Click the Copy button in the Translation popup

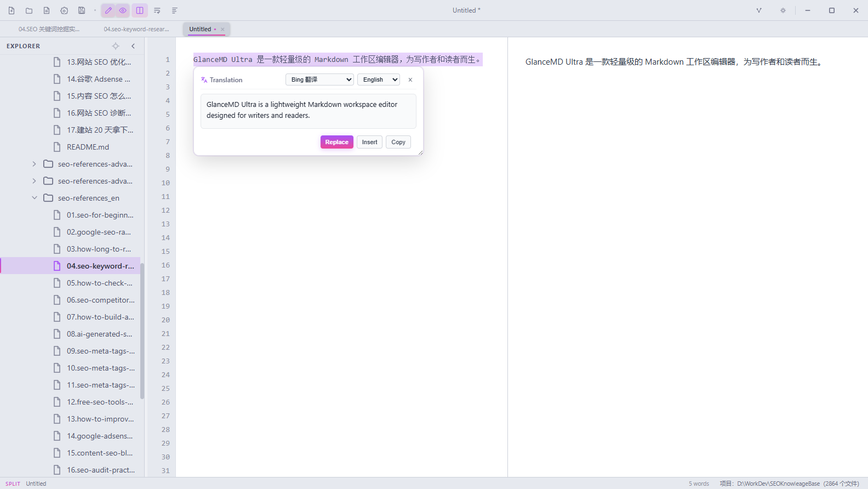398,142
